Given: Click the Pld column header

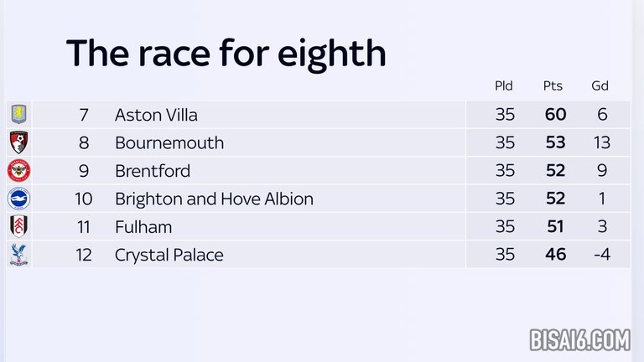Looking at the screenshot, I should [503, 85].
